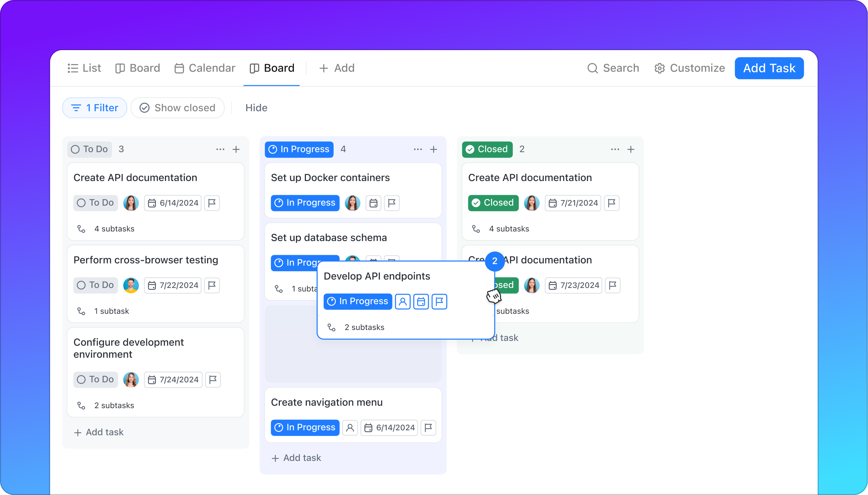The width and height of the screenshot is (868, 495).
Task: Open the In Progress column options menu
Action: click(x=417, y=149)
